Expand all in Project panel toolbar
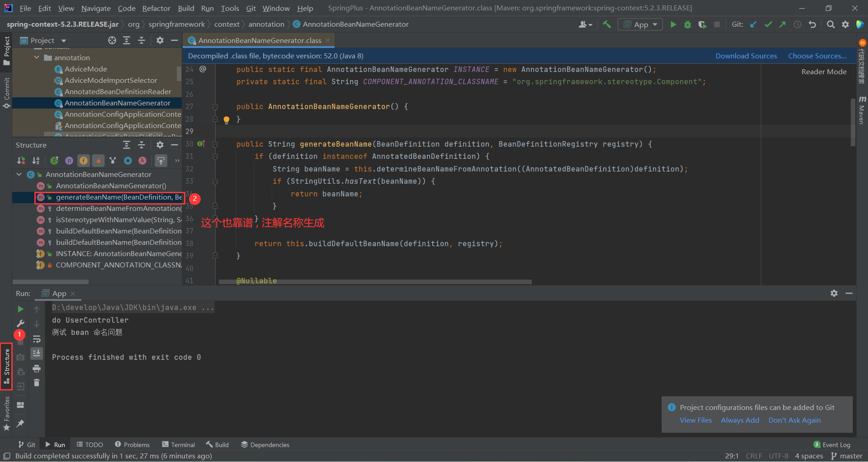Image resolution: width=868 pixels, height=462 pixels. pos(127,40)
